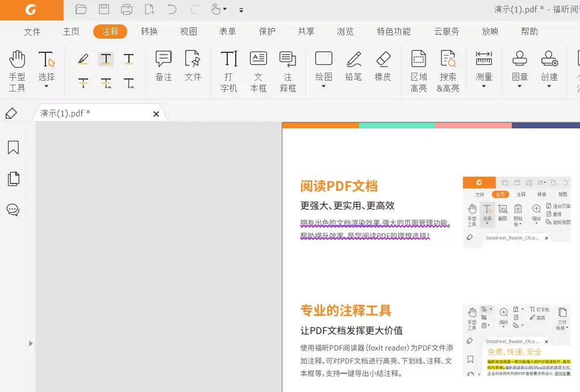Show the bookmarks panel in the sidebar
Screen dimensions: 580x392
(x=13, y=147)
